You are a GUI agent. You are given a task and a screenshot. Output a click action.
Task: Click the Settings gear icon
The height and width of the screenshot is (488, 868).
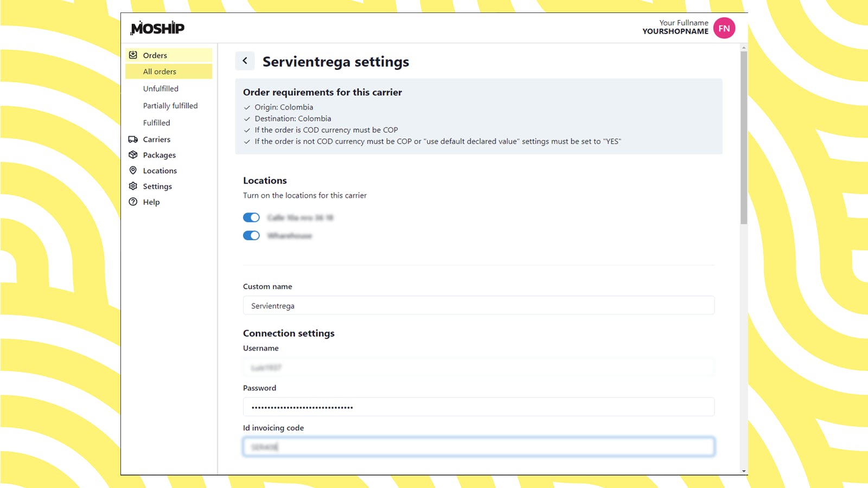coord(133,186)
